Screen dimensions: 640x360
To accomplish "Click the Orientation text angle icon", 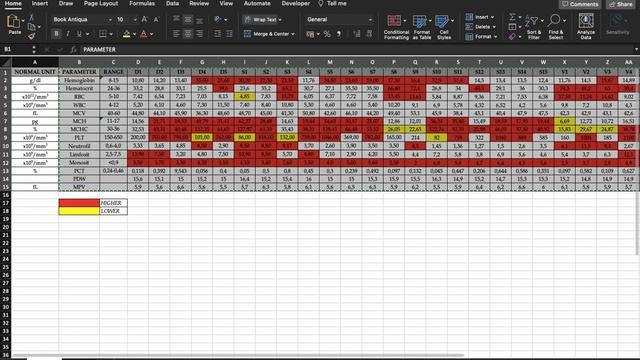I will (218, 19).
